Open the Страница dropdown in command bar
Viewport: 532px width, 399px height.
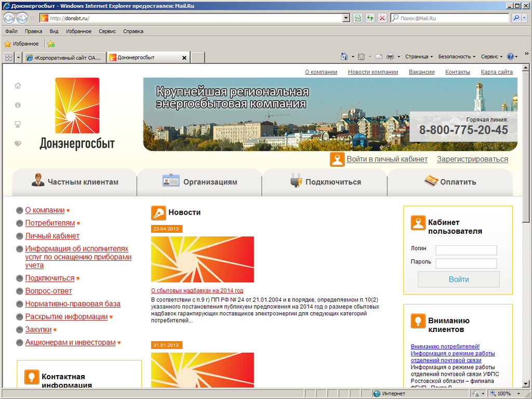click(419, 57)
